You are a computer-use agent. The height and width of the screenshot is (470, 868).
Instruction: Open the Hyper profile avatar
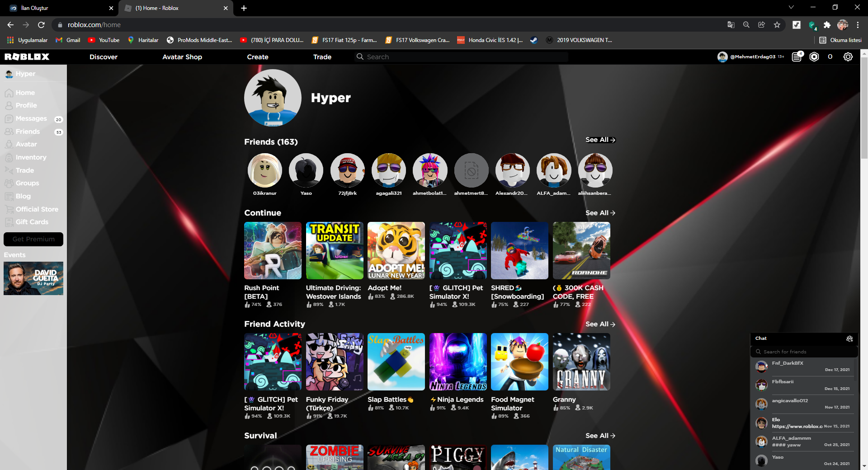(x=273, y=98)
